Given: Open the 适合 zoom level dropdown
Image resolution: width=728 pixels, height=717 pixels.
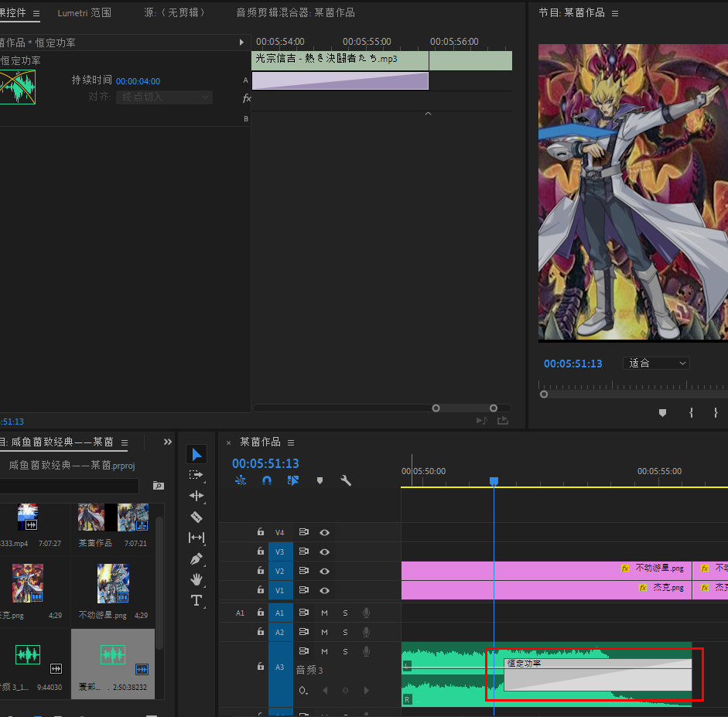Looking at the screenshot, I should tap(656, 363).
